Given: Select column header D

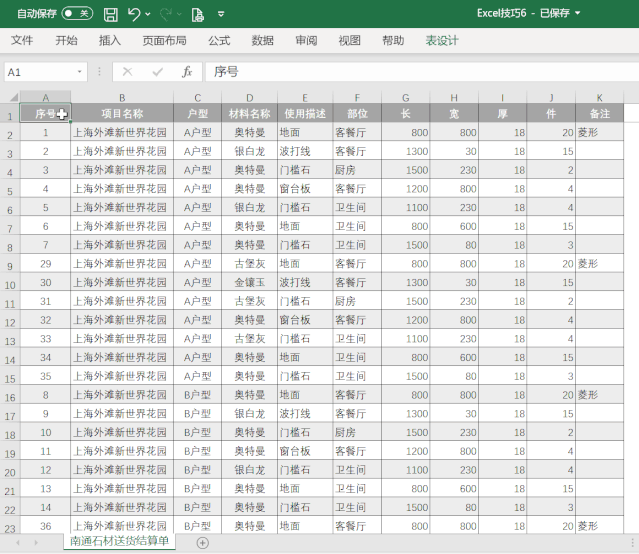Looking at the screenshot, I should 252,97.
